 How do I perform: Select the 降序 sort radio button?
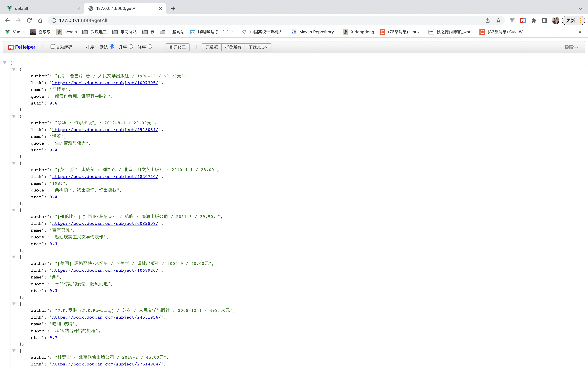pos(150,47)
